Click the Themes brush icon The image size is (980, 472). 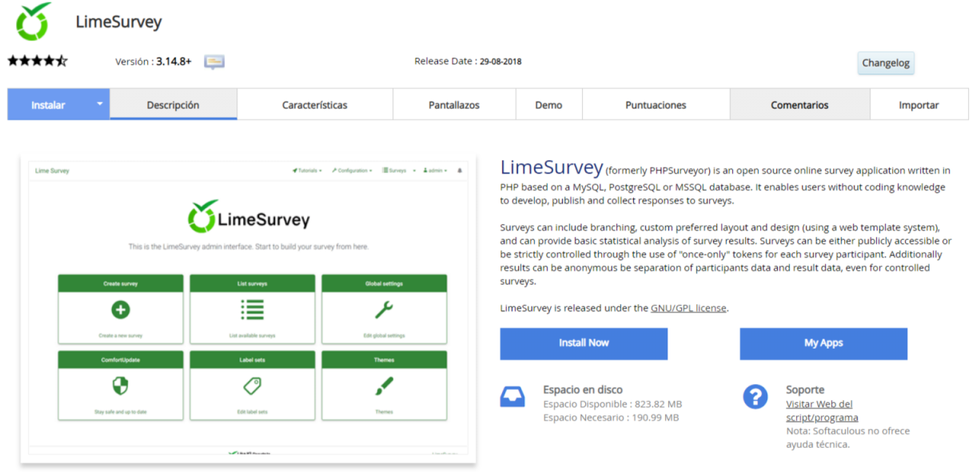click(384, 386)
